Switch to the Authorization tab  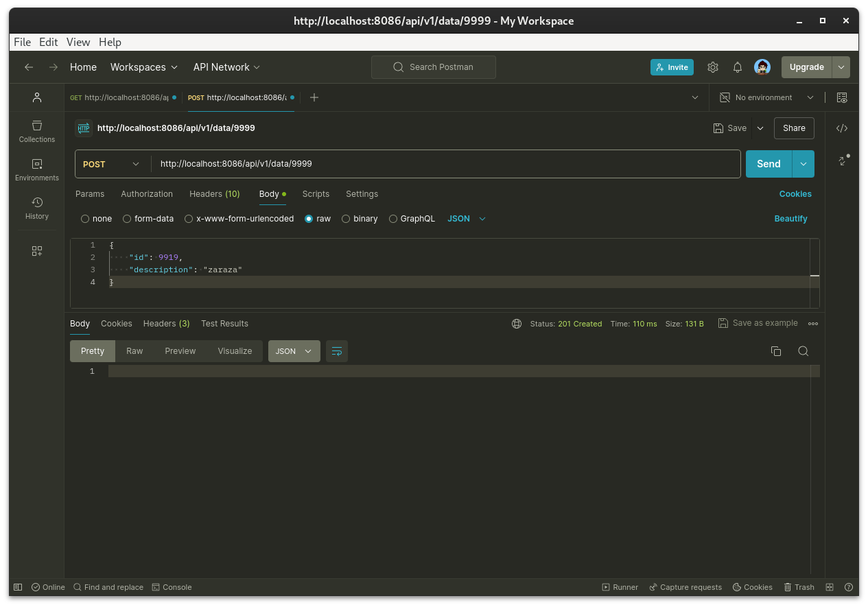[x=147, y=194]
